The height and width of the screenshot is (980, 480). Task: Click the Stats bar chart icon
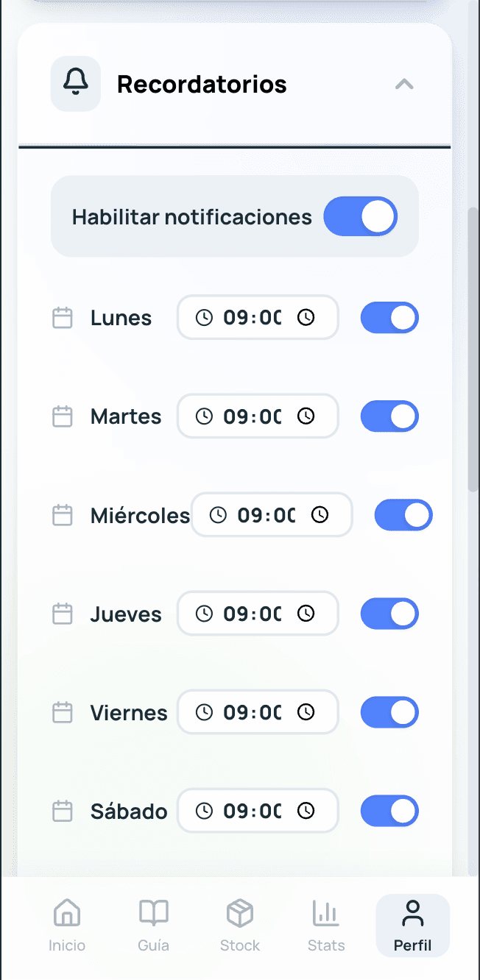(326, 912)
